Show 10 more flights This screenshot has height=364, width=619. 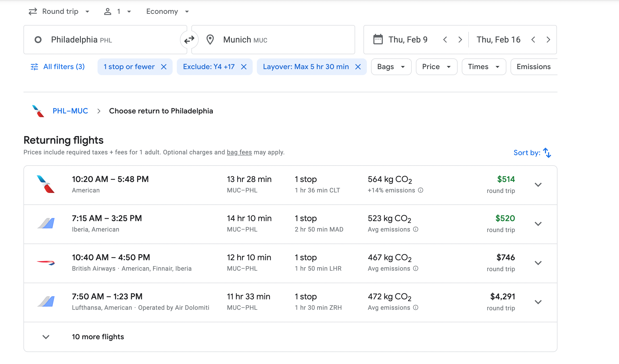tap(98, 337)
